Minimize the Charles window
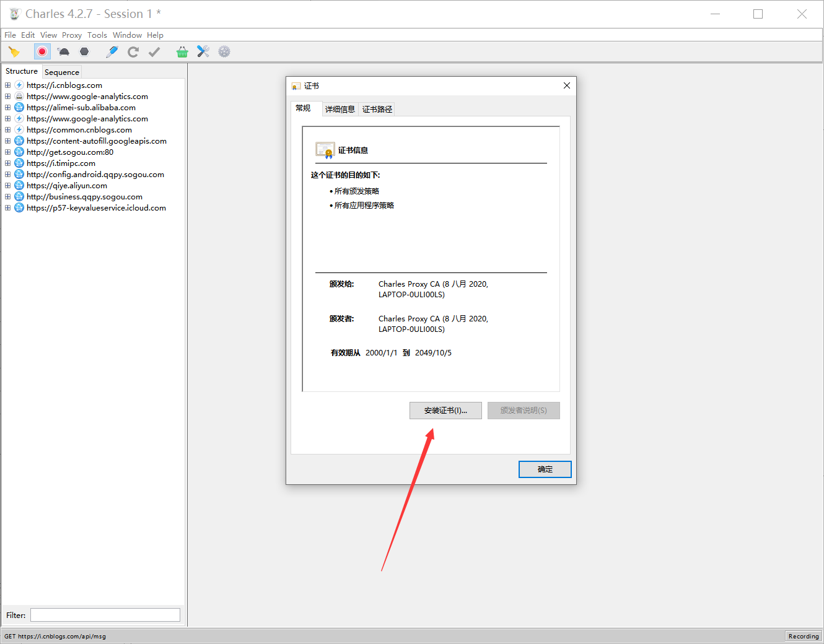The height and width of the screenshot is (644, 824). 715,14
